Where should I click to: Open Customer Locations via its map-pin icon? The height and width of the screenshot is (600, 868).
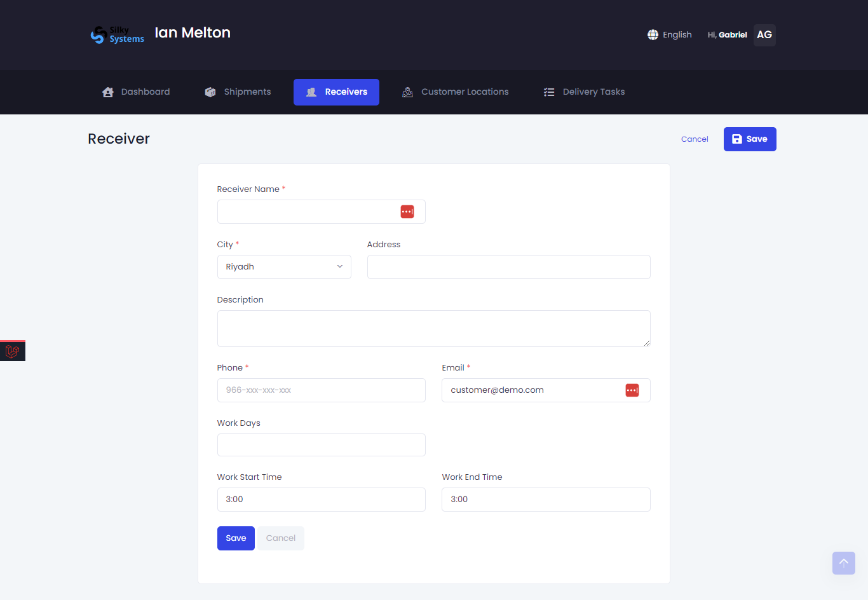pyautogui.click(x=407, y=92)
